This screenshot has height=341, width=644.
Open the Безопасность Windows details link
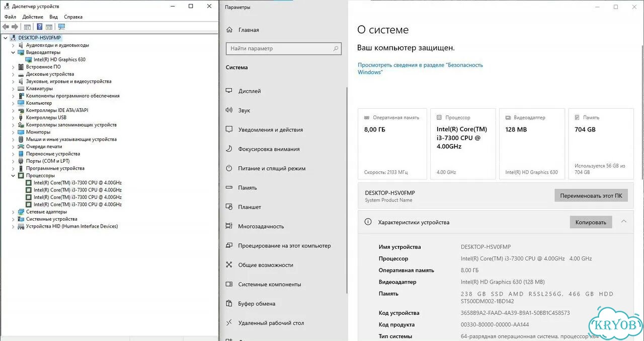coord(420,69)
